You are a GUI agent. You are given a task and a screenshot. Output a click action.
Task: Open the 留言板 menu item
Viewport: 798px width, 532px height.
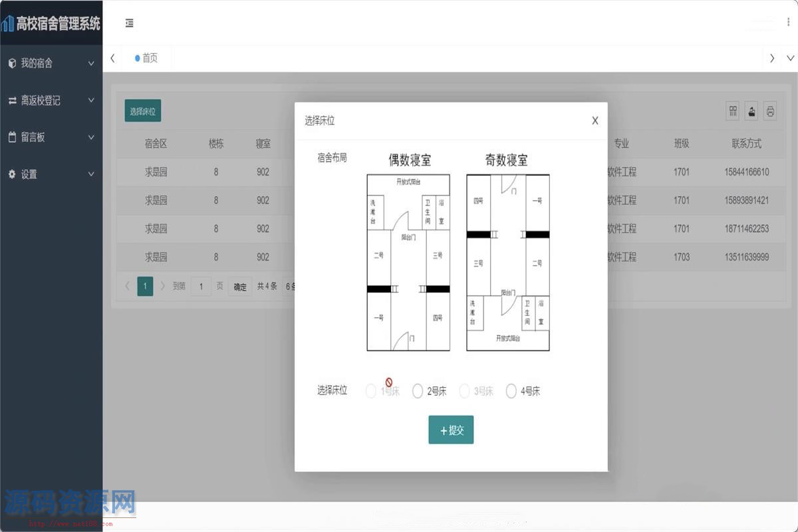point(51,137)
